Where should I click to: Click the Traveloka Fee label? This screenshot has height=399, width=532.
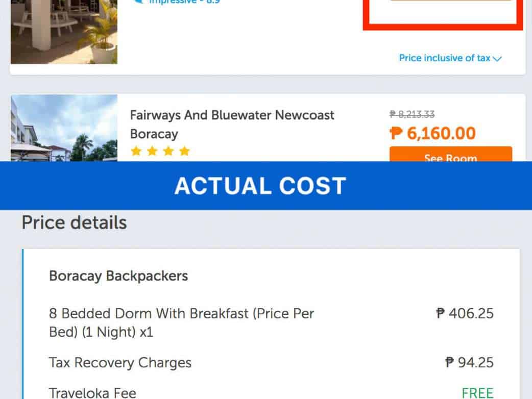(x=92, y=393)
